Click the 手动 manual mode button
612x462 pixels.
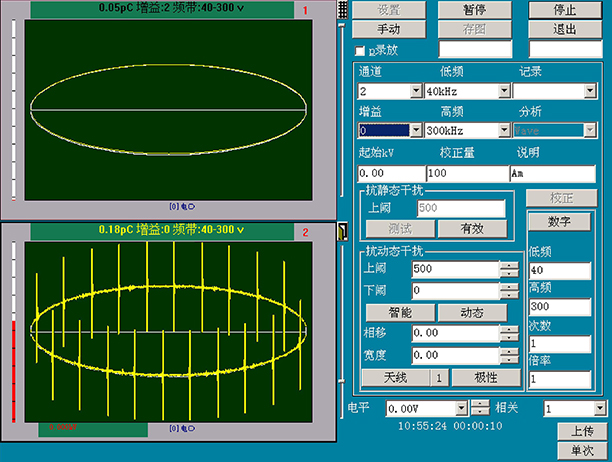click(x=388, y=29)
